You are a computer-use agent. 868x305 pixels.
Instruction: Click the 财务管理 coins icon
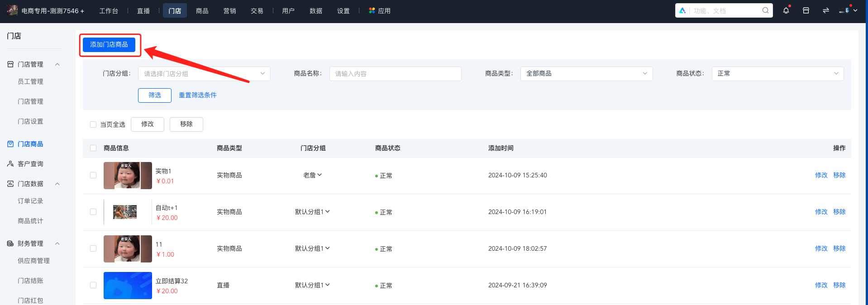click(x=10, y=243)
